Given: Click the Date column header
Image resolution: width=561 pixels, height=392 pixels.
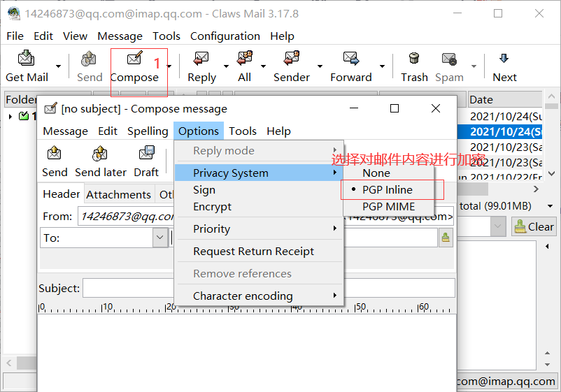Looking at the screenshot, I should pyautogui.click(x=505, y=100).
